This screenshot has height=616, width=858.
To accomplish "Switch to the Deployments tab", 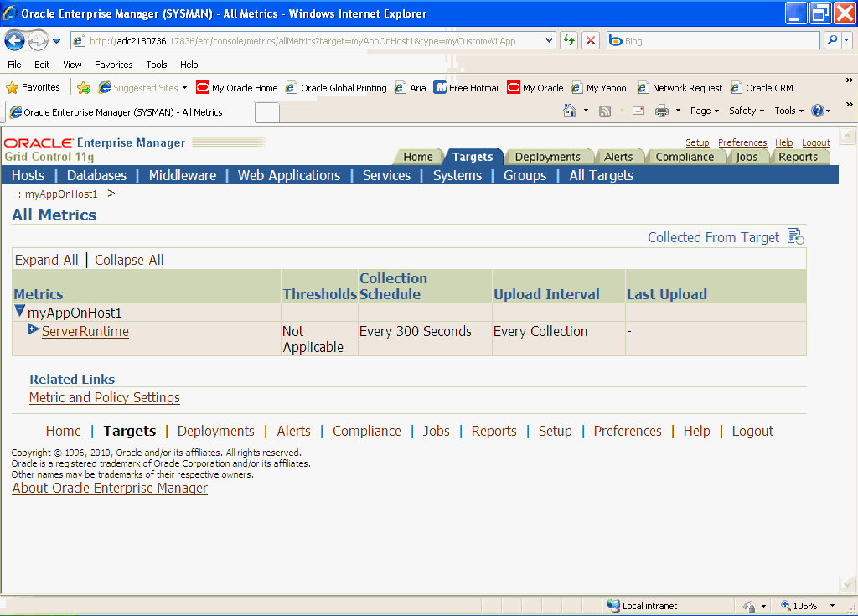I will [x=548, y=157].
